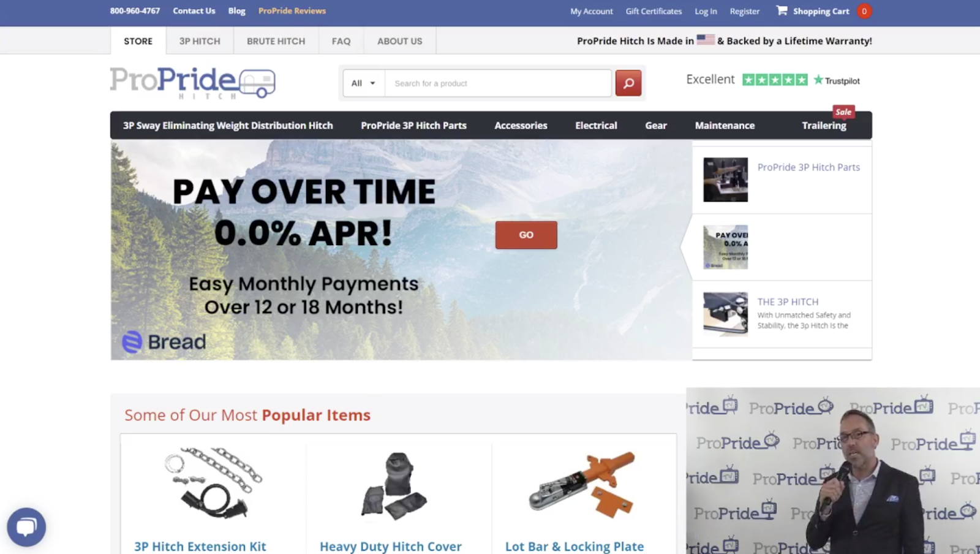
Task: Open the Accessories menu
Action: (521, 126)
